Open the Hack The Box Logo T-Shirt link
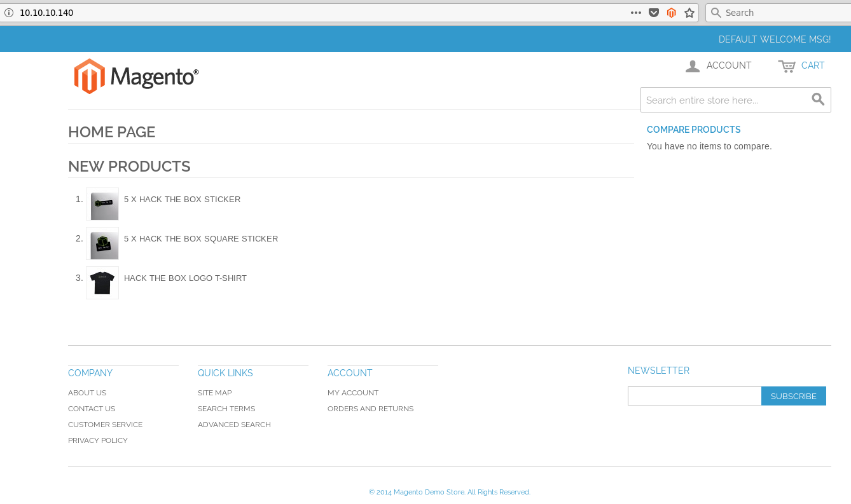 point(185,278)
